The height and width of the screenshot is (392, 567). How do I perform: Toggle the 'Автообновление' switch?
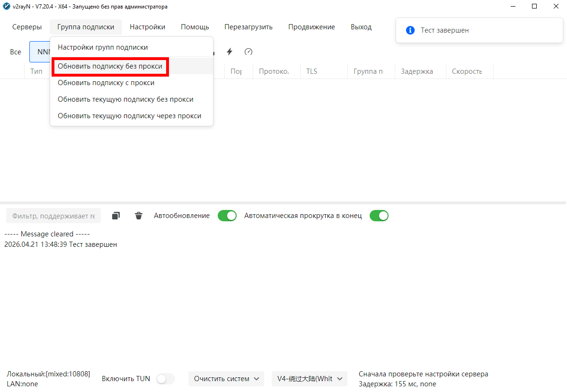tap(227, 216)
